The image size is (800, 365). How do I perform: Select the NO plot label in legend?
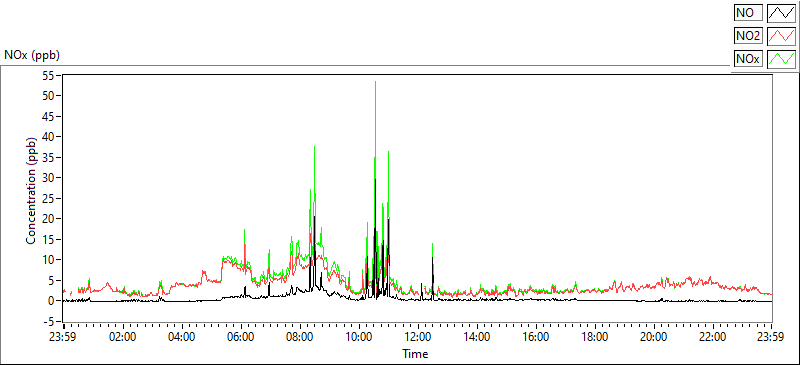[x=748, y=13]
